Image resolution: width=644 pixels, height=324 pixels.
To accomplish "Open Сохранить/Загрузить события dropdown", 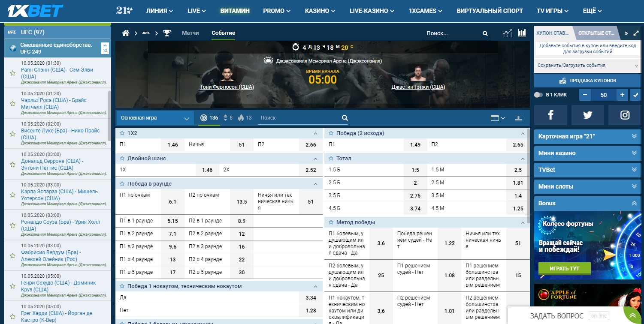I will point(588,66).
